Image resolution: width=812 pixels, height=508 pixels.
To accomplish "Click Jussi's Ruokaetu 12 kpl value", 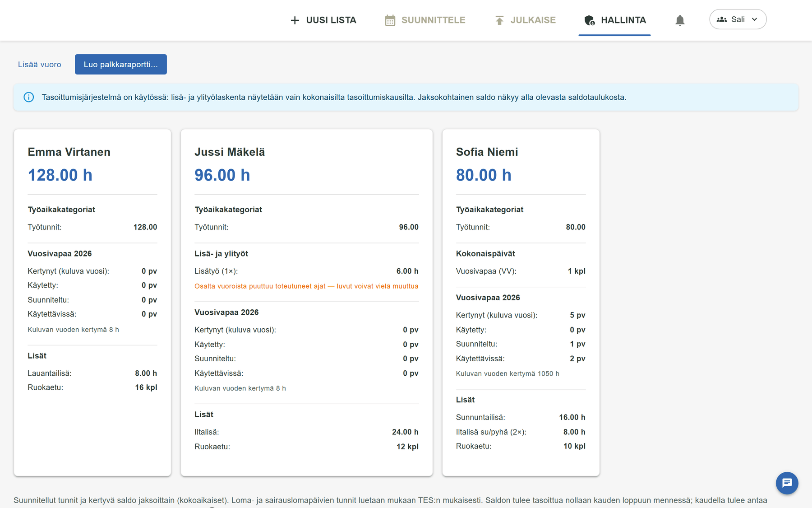I will tap(407, 447).
